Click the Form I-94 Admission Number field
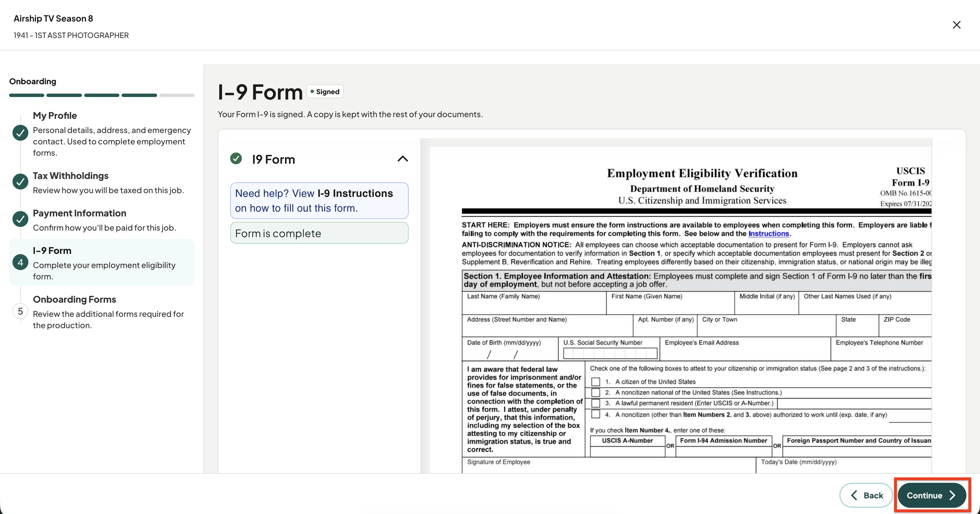Screen dimensions: 980x514 pyautogui.click(x=724, y=452)
